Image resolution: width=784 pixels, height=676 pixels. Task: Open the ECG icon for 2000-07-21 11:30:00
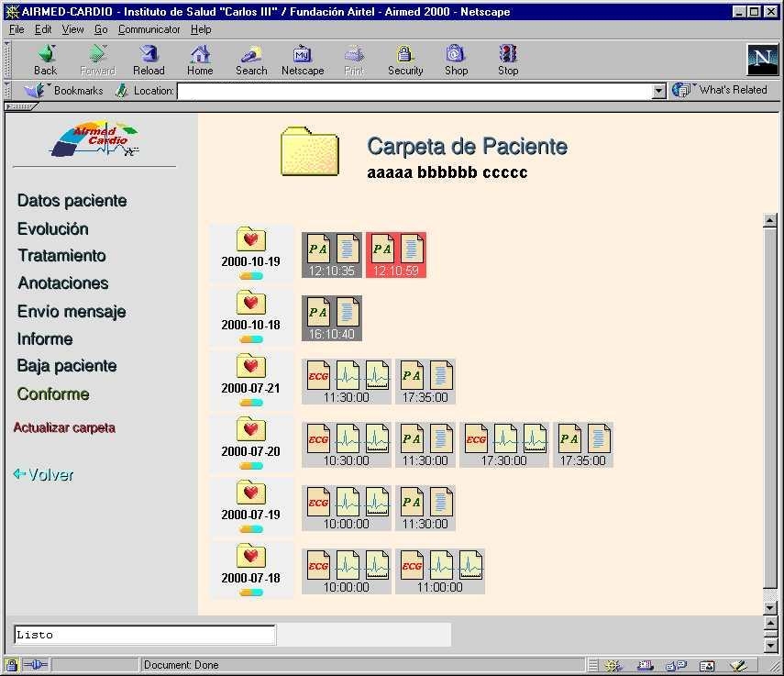[318, 375]
